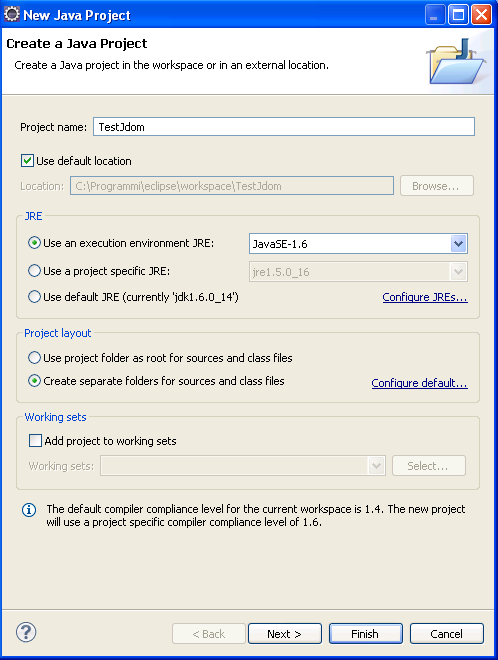Open the Configure JREs link
This screenshot has width=498, height=660.
point(425,297)
